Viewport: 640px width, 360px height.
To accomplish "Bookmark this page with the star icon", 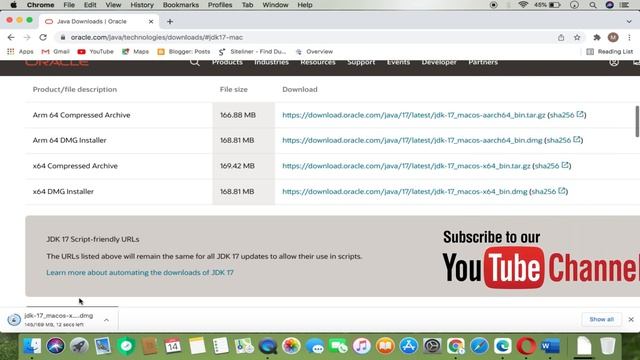I will point(577,37).
